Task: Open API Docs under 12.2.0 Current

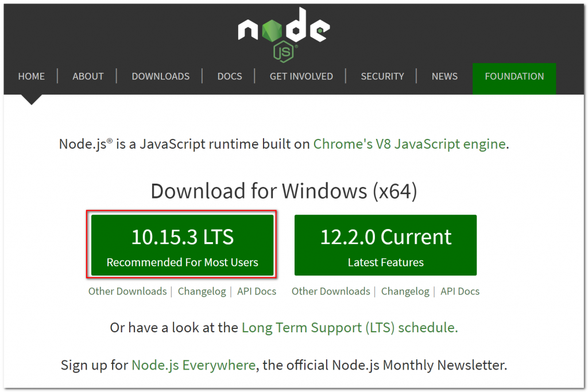Action: point(460,291)
